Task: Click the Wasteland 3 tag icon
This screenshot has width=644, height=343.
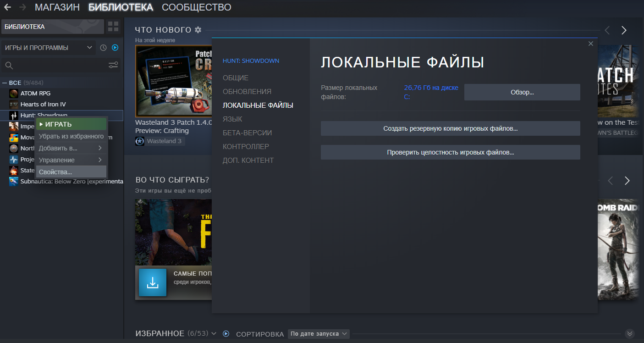Action: click(140, 141)
